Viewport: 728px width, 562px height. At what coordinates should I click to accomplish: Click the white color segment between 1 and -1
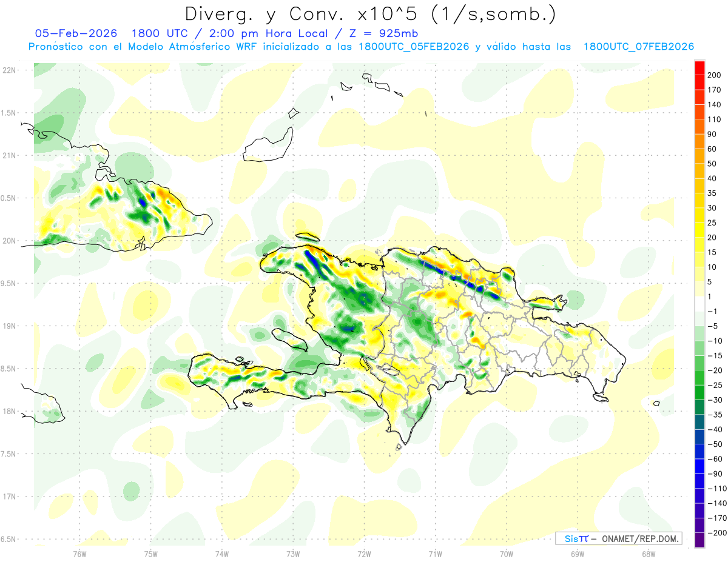coord(699,304)
